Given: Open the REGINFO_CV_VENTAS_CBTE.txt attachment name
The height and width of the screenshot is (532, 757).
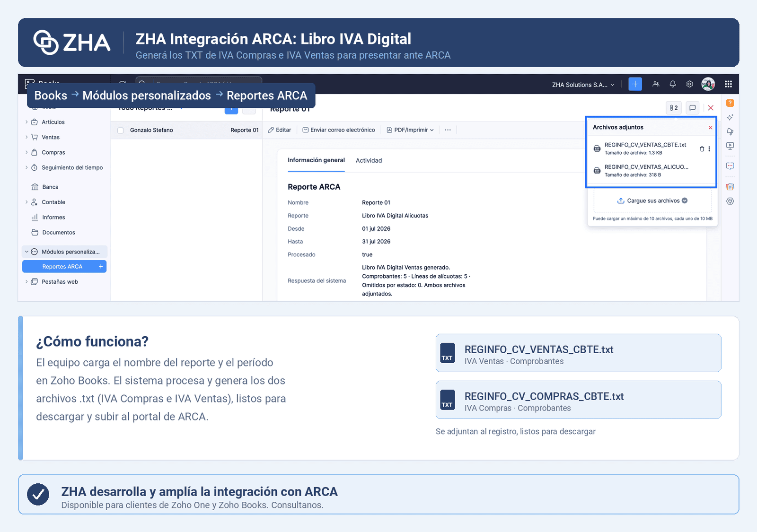Looking at the screenshot, I should (645, 145).
